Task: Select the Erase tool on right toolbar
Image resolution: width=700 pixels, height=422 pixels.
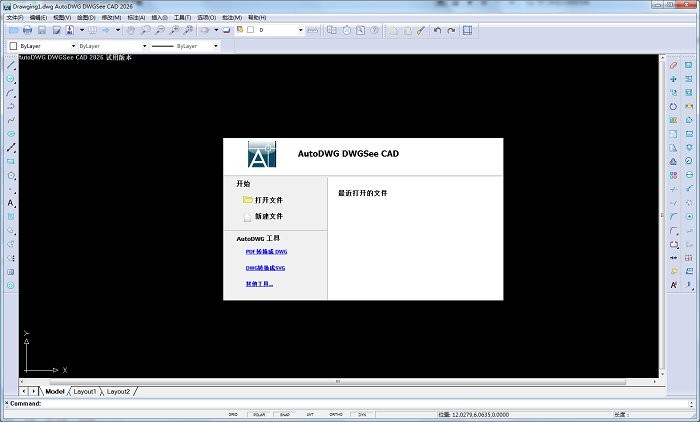Action: 673,65
